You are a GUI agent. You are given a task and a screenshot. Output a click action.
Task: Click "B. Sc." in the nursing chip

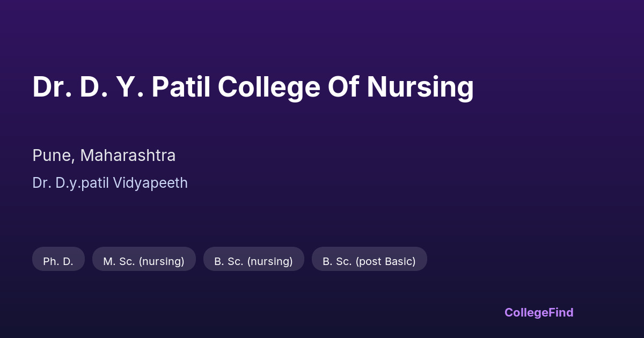coord(229,261)
